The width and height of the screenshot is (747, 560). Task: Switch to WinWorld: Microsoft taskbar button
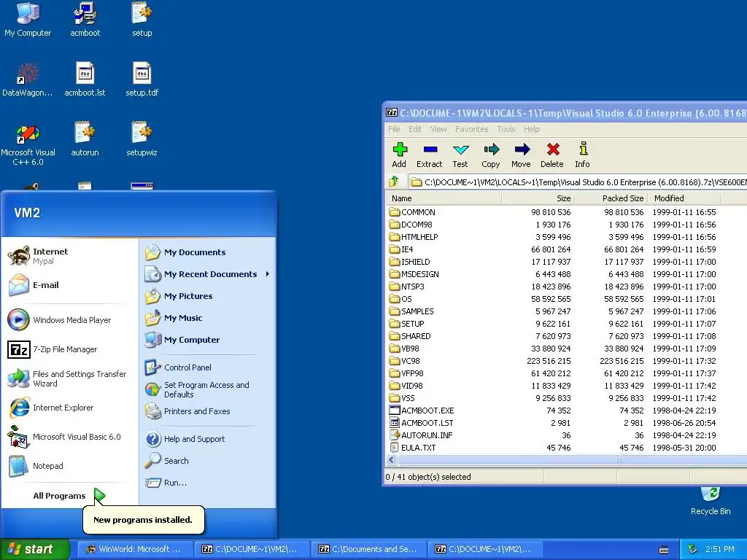pos(135,549)
